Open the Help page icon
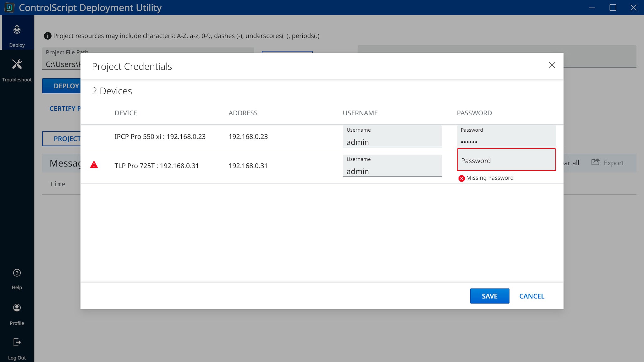 pyautogui.click(x=17, y=273)
